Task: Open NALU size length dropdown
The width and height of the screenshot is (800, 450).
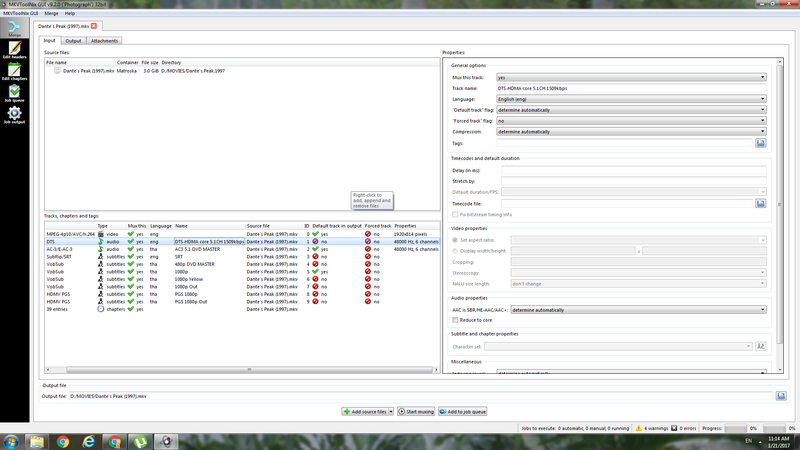Action: [x=638, y=283]
